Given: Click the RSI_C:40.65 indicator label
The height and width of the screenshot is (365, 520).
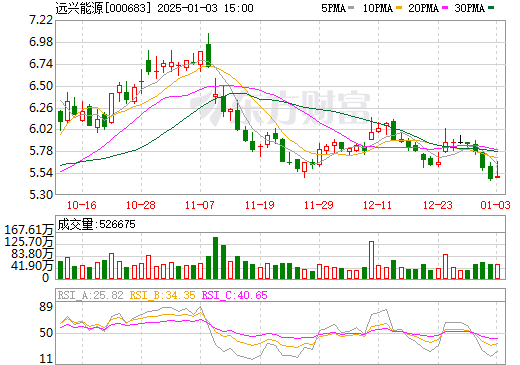Looking at the screenshot, I should [x=235, y=295].
